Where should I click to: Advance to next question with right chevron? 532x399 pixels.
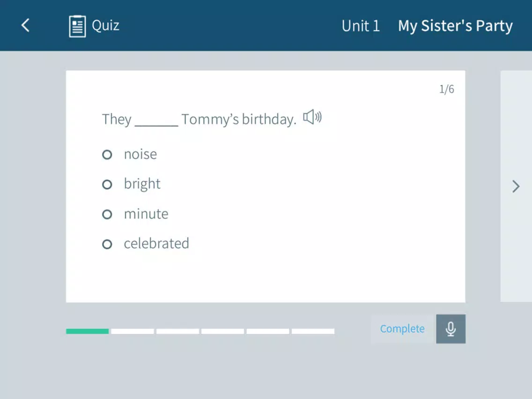[516, 186]
